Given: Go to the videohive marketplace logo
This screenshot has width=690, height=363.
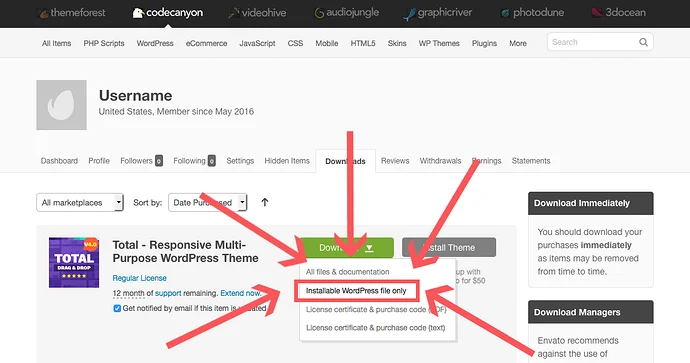Looking at the screenshot, I should tap(257, 13).
